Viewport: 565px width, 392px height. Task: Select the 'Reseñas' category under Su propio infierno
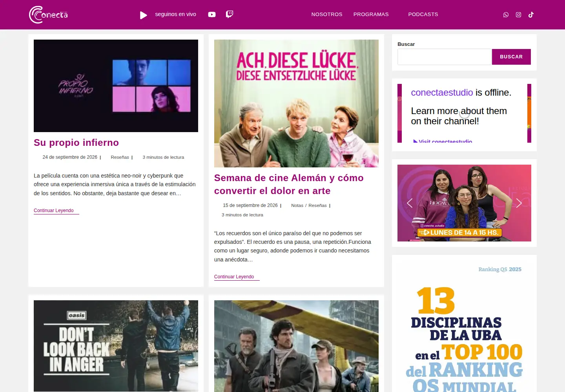click(120, 157)
